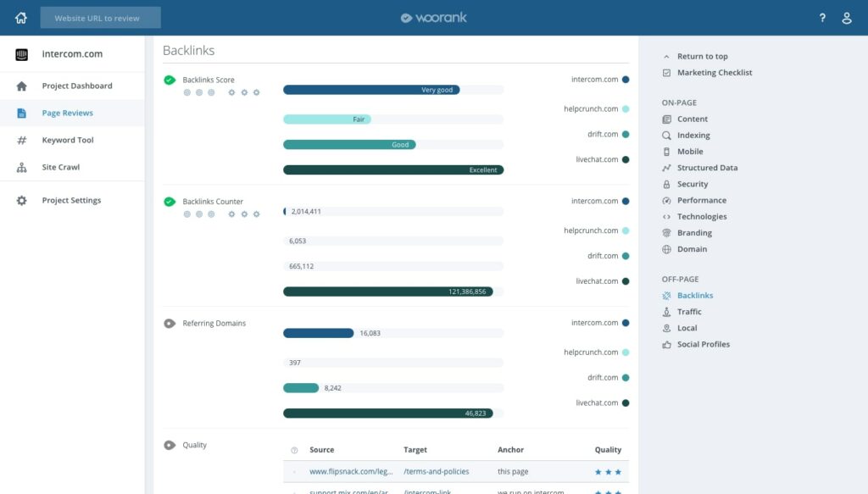The width and height of the screenshot is (868, 494).
Task: Click helpcrunch.com light teal legend dot in Backlinks Score
Action: (626, 109)
